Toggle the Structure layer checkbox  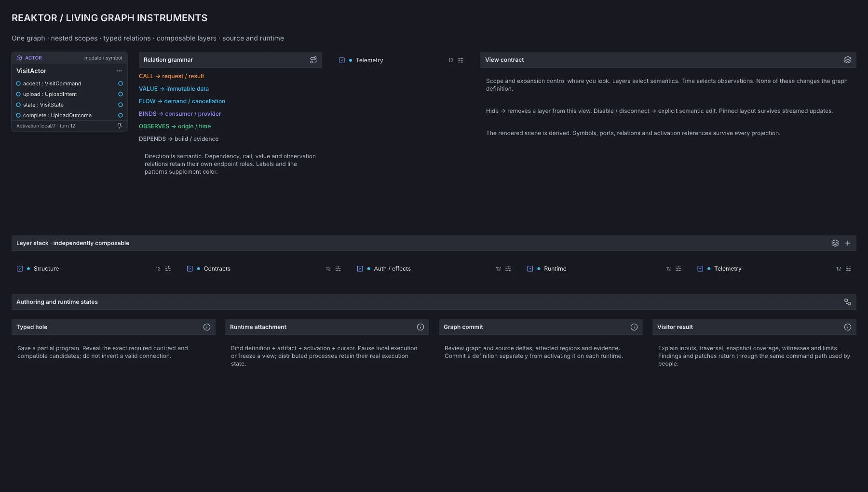click(20, 269)
